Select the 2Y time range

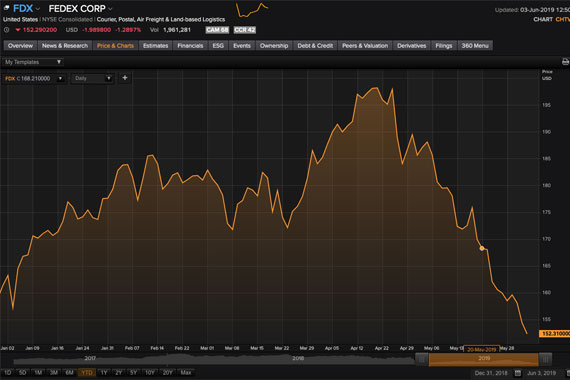pos(119,373)
